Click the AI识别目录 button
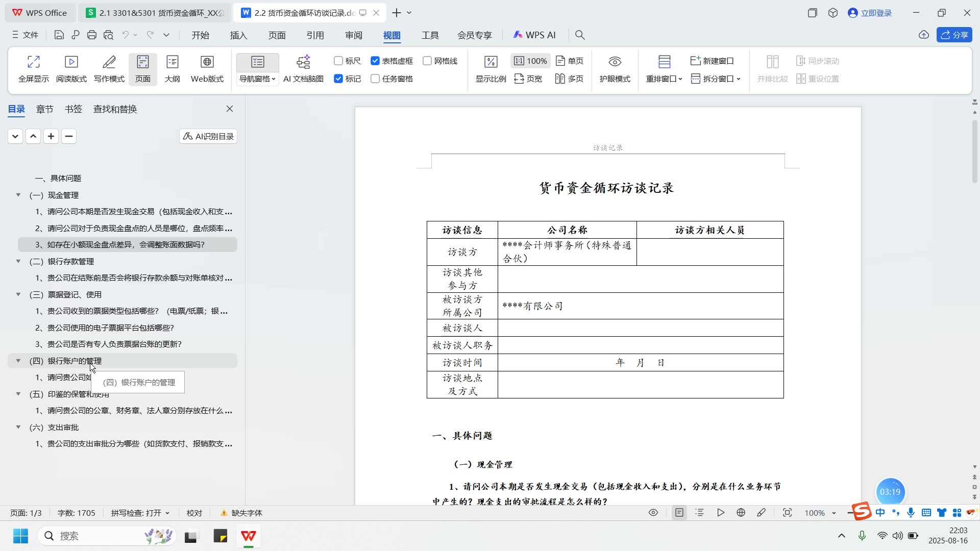Screen dimensions: 980x551 click(x=208, y=136)
